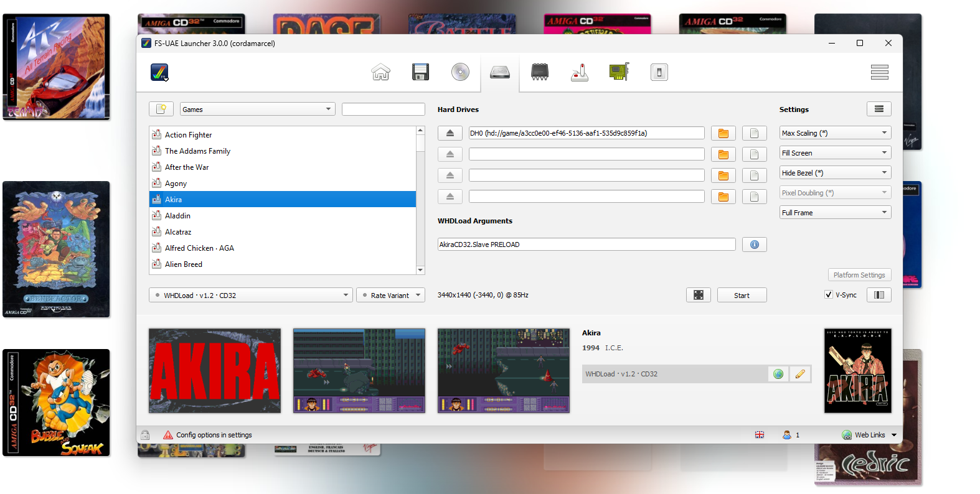Open the joystick input options tab

pyautogui.click(x=579, y=72)
